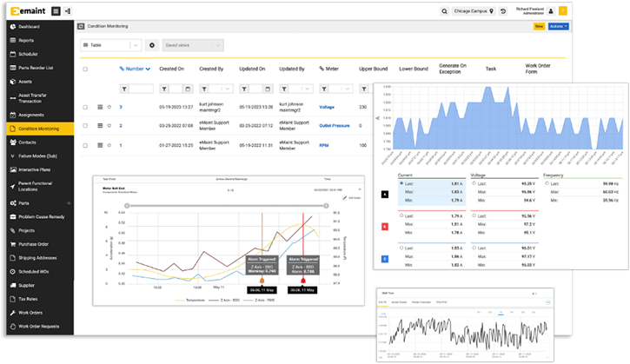Viewport: 630px width, 364px height.
Task: Open record number 2 link
Action: [x=121, y=126]
